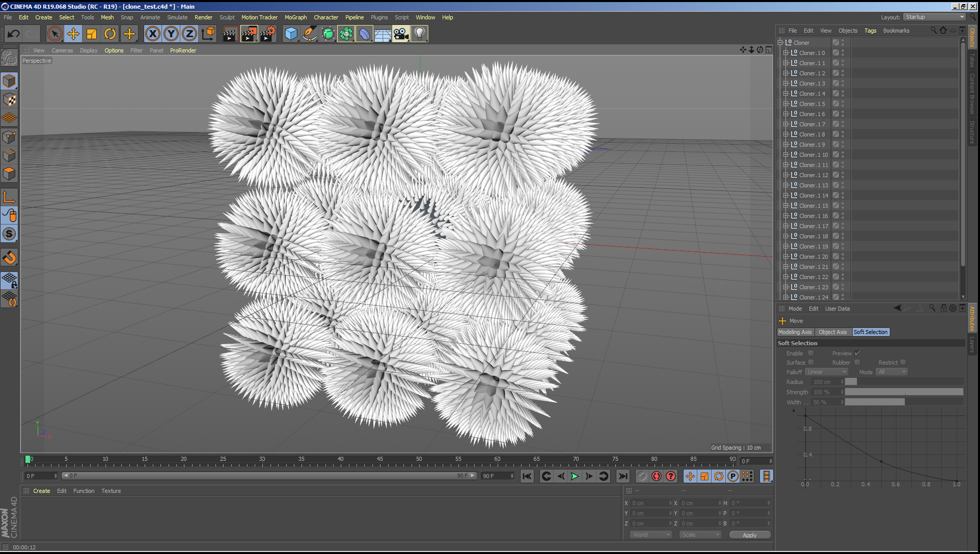Image resolution: width=980 pixels, height=554 pixels.
Task: Select the Scale tool in top toolbar
Action: 92,34
